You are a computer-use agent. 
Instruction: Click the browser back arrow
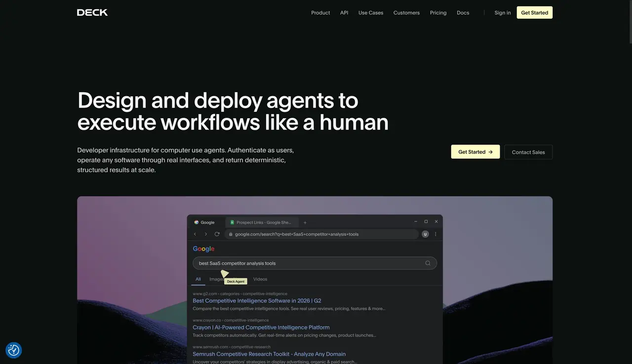pyautogui.click(x=195, y=234)
